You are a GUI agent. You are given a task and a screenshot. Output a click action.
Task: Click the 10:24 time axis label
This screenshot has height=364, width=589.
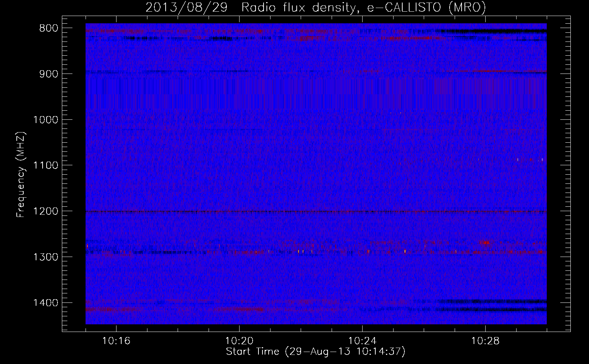(x=362, y=341)
